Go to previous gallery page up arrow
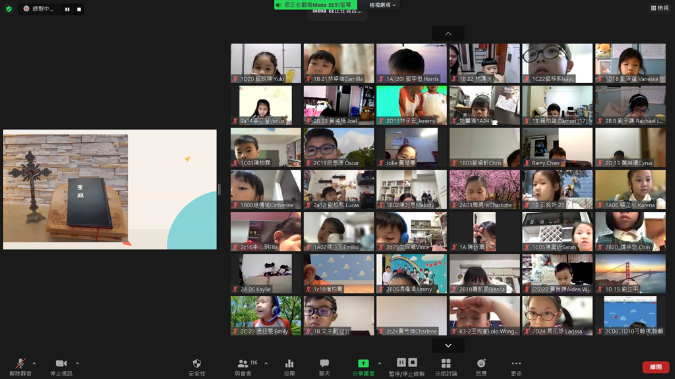The width and height of the screenshot is (675, 379). click(x=448, y=34)
